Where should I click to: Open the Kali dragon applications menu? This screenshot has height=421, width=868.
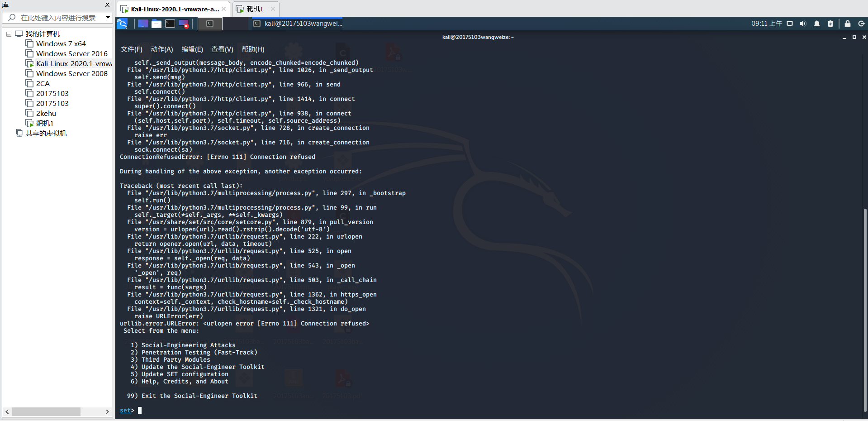tap(122, 24)
